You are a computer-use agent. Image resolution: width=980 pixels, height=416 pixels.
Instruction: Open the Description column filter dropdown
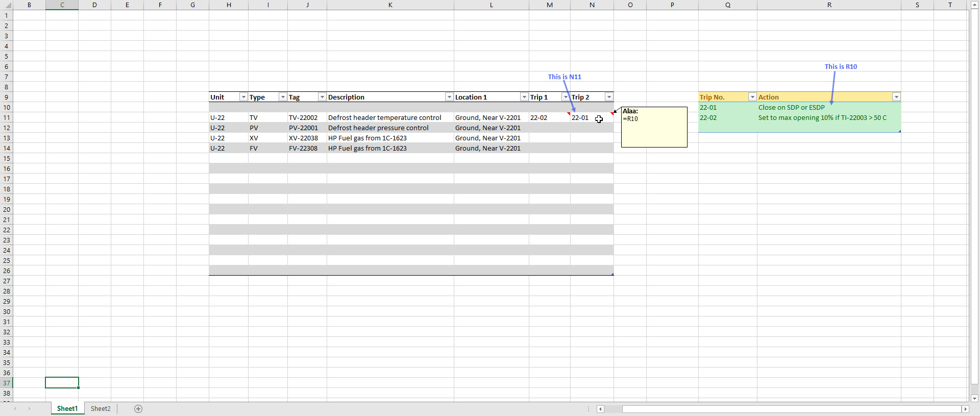point(449,97)
